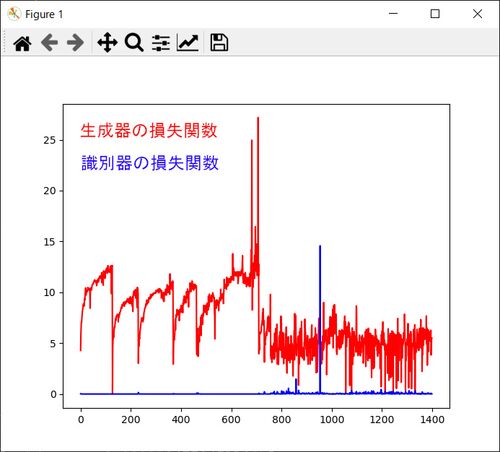Viewport: 500px width, 452px height.
Task: Click the x-axis tick label 1400
Action: [432, 419]
